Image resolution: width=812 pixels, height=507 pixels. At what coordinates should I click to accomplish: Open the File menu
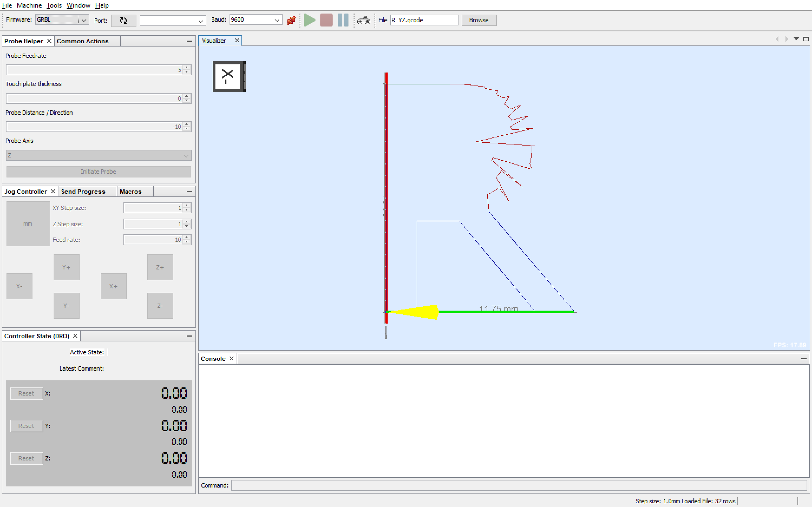7,5
